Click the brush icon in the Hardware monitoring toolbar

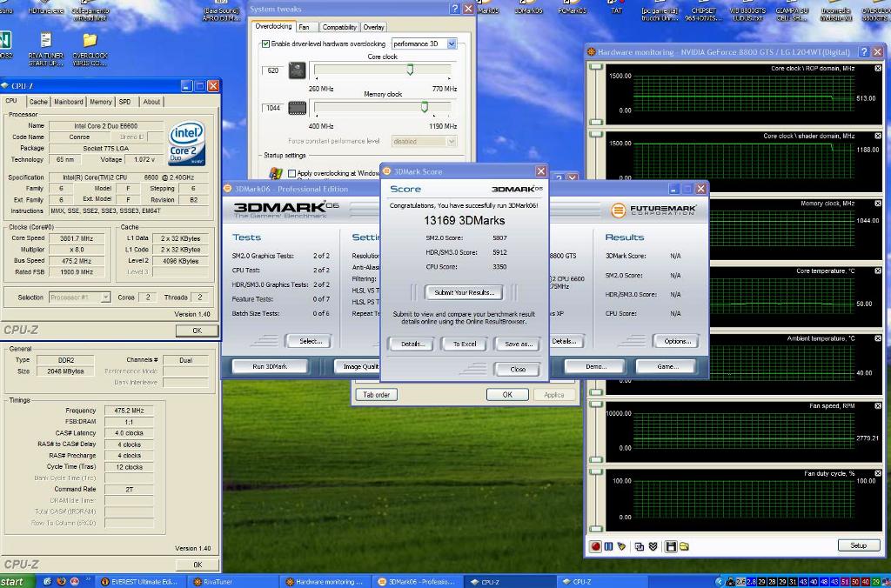coord(621,546)
